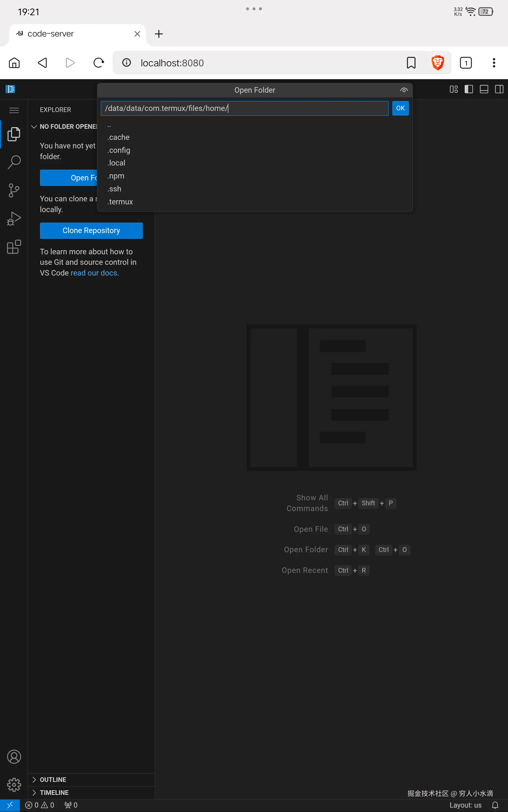Select the .ssh folder
The image size is (508, 812).
(255, 189)
